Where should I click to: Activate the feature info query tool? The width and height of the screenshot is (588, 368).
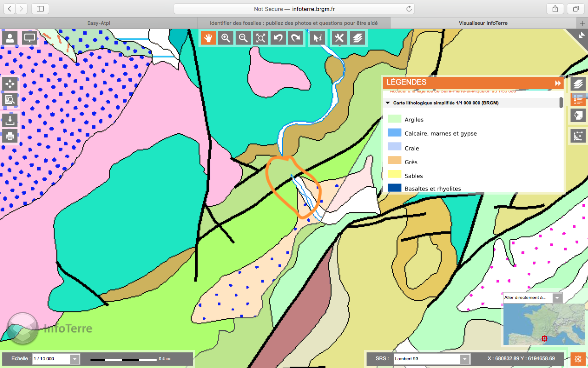coord(317,38)
